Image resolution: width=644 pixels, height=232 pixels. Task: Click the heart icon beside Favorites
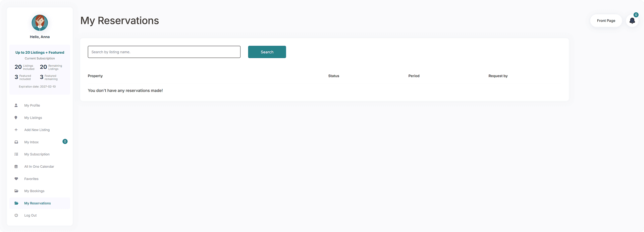coord(16,179)
